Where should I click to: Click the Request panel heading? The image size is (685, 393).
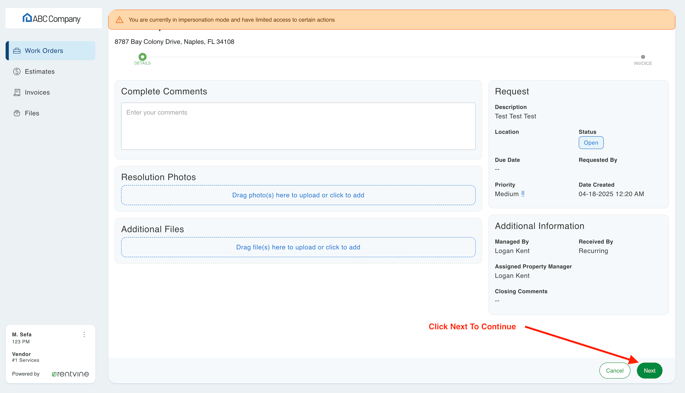pyautogui.click(x=512, y=91)
